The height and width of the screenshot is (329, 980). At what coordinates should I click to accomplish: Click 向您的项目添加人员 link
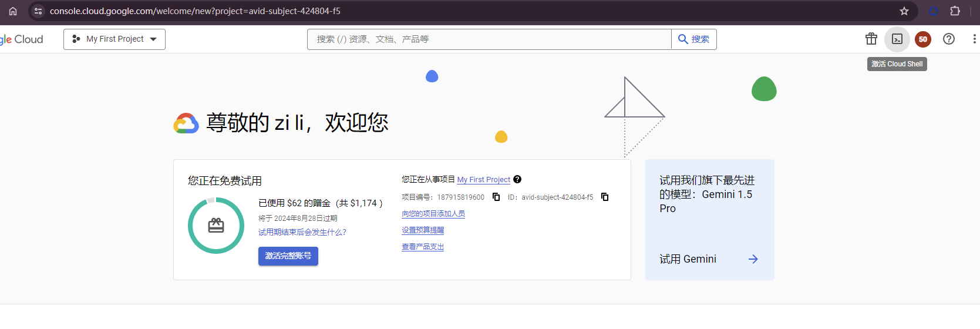[433, 214]
